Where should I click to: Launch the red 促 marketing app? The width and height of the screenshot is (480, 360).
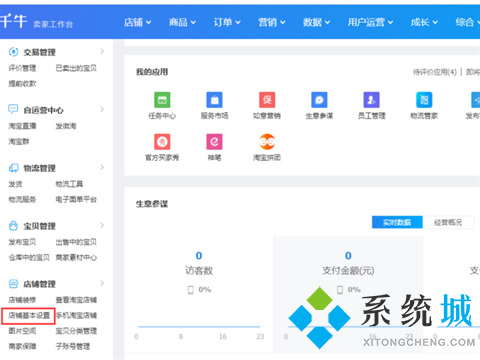(x=267, y=100)
